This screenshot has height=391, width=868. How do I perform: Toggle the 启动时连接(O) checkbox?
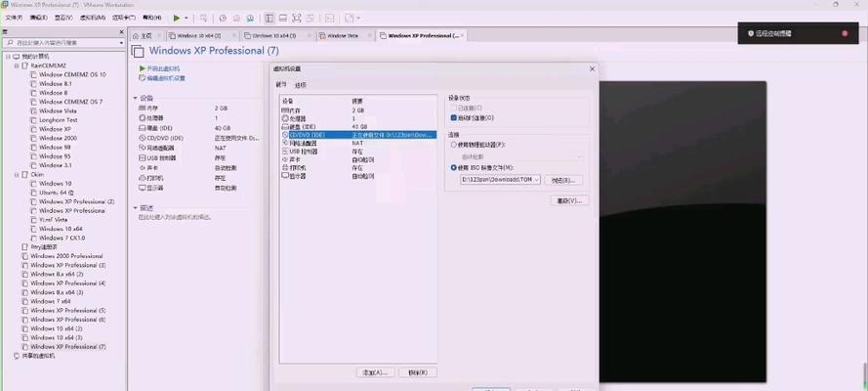pyautogui.click(x=454, y=117)
